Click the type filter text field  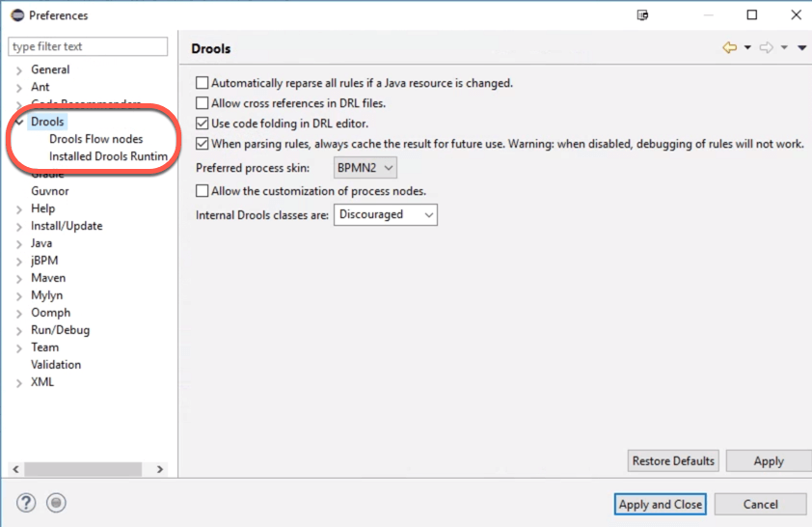(88, 46)
